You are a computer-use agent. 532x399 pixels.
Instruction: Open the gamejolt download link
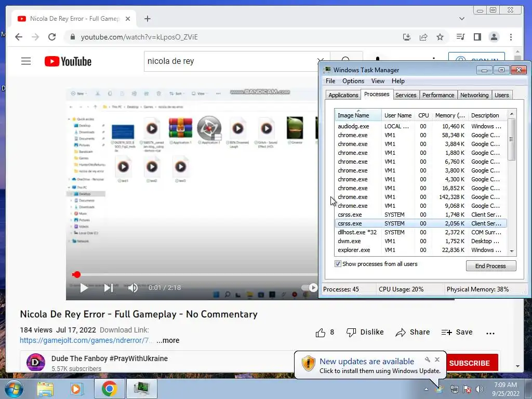click(x=86, y=340)
